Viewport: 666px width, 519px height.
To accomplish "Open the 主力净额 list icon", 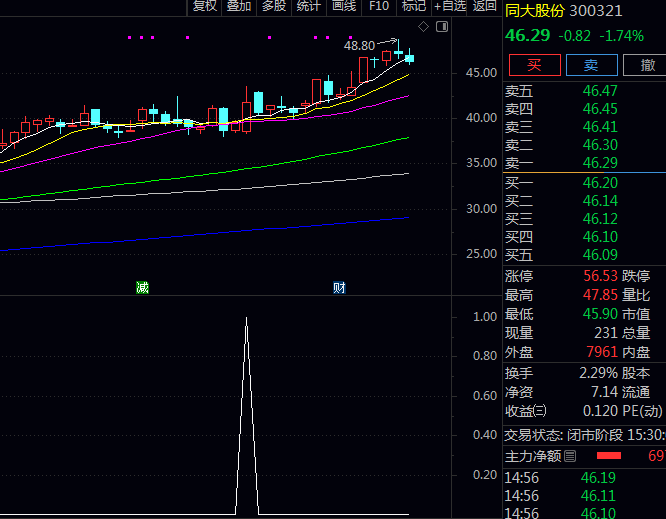I will [570, 457].
